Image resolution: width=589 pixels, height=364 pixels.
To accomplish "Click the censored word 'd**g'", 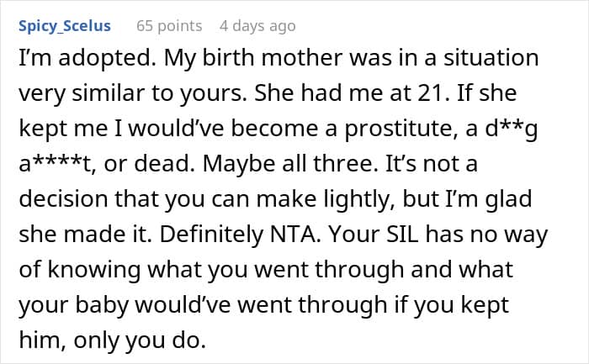I will tap(512, 129).
